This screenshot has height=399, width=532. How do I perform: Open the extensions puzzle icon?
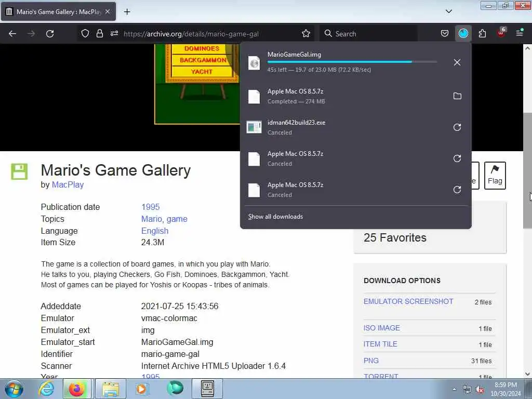click(482, 33)
